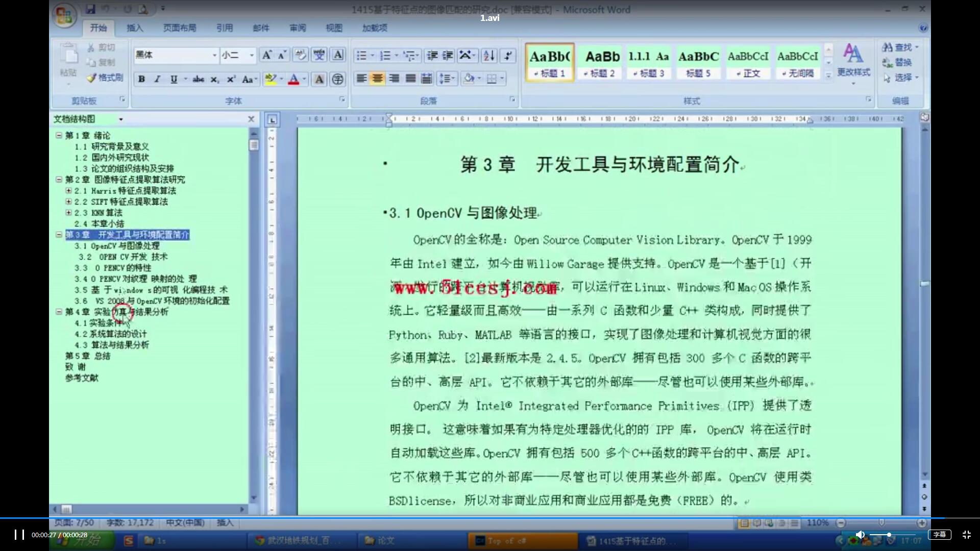Open the Bullets list dropdown arrow

point(373,55)
